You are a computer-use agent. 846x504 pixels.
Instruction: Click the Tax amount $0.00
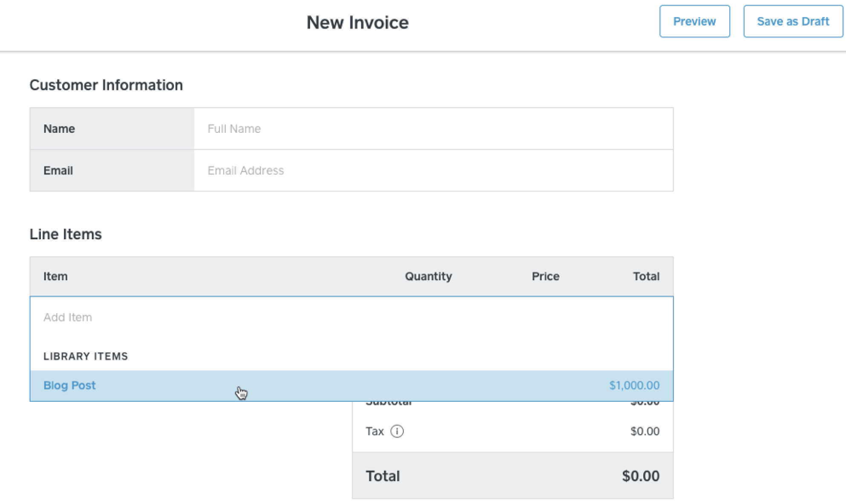click(x=645, y=431)
